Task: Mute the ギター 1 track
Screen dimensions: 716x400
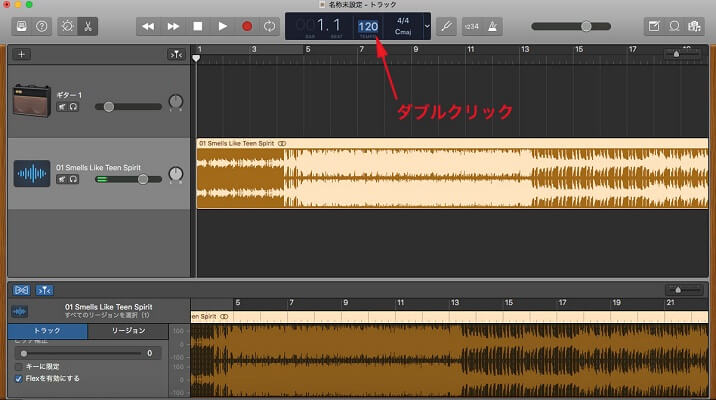Action: pos(62,107)
